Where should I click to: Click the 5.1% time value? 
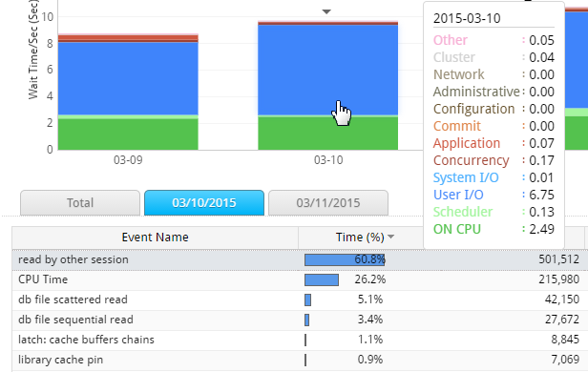pos(370,300)
